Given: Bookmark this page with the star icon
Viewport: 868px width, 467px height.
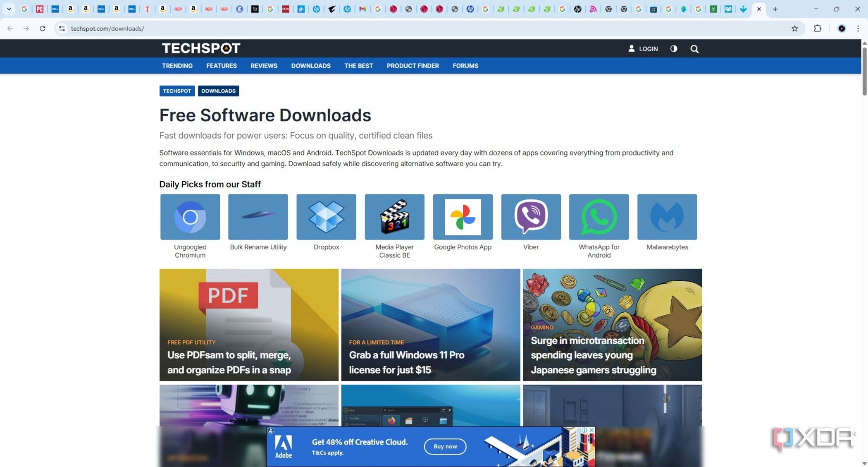Looking at the screenshot, I should pos(794,29).
